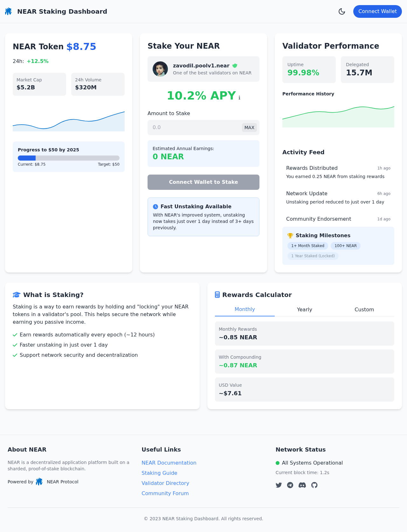The height and width of the screenshot is (532, 407).
Task: Toggle dark mode with the moon icon
Action: click(x=342, y=11)
